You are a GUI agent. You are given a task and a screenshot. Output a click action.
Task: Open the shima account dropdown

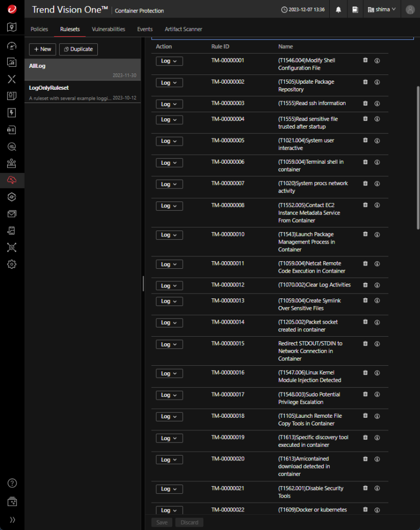[x=382, y=9]
